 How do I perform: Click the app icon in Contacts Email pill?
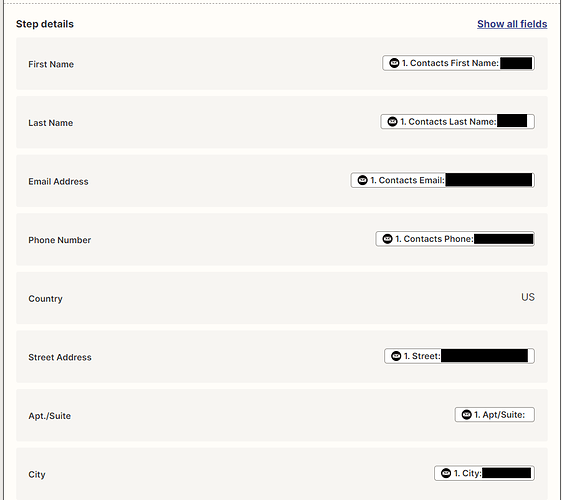362,180
